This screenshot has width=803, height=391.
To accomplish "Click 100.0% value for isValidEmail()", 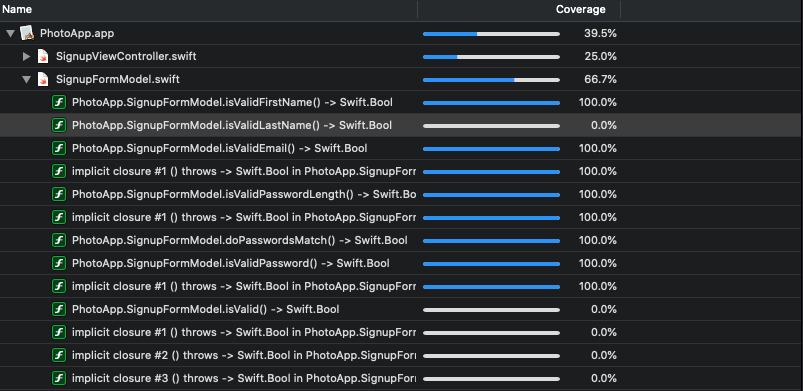I will tap(598, 148).
